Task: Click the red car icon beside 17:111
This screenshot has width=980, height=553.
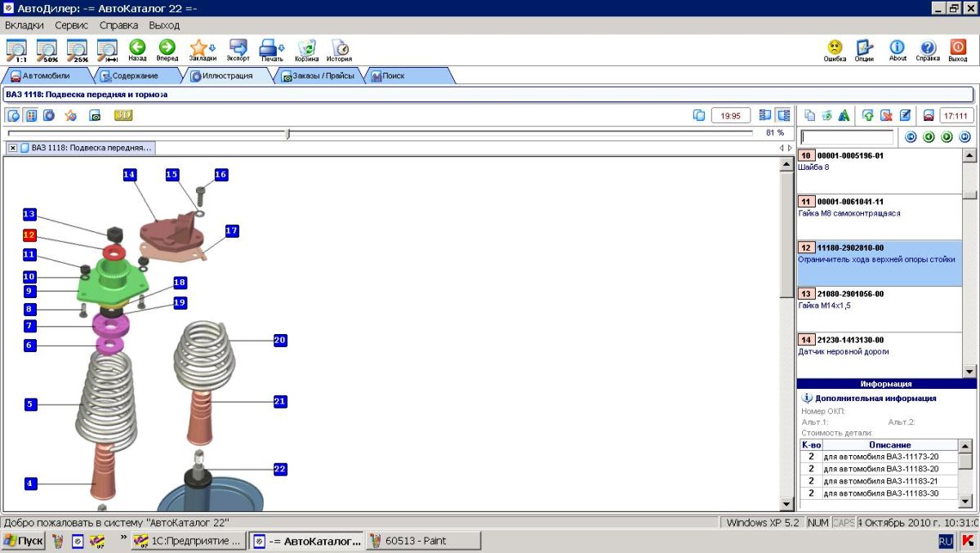Action: [929, 115]
